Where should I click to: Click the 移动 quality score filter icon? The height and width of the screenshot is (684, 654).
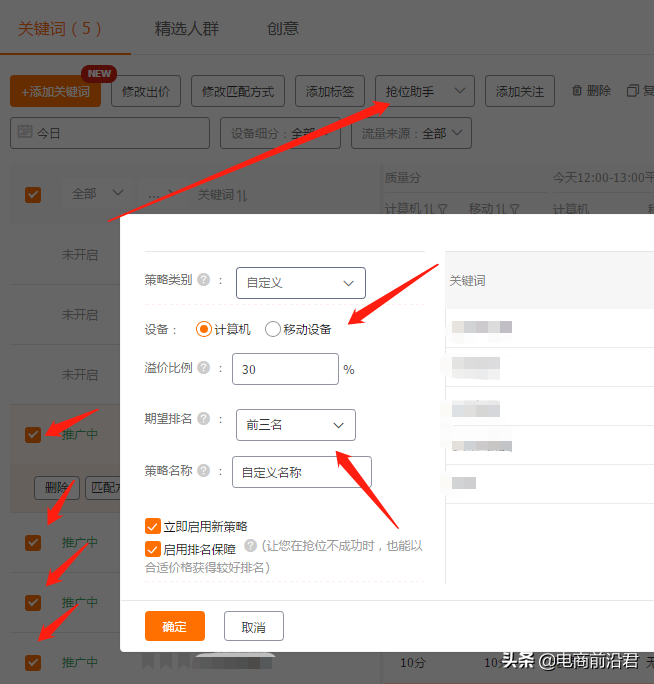click(x=514, y=209)
